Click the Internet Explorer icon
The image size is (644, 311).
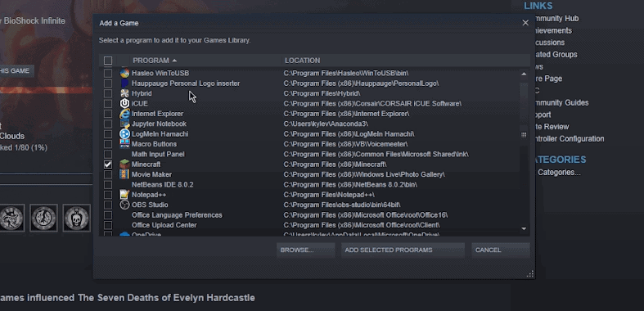click(124, 114)
